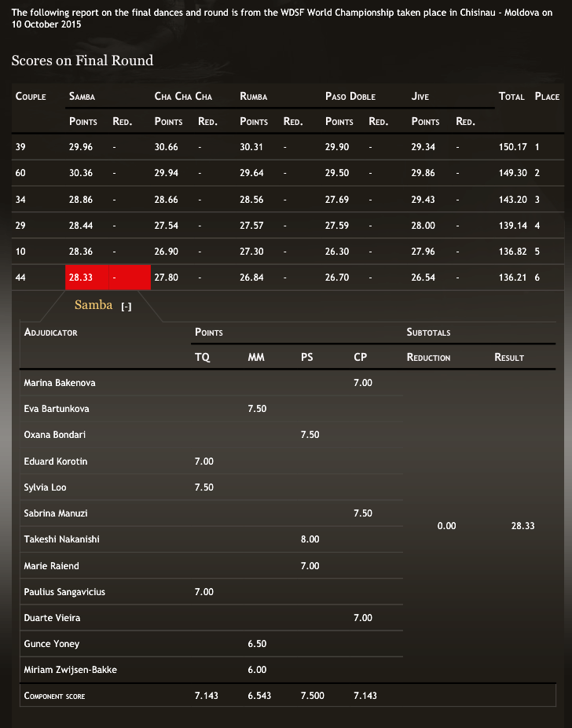
Task: Click couple 39's total of 150.17
Action: [x=512, y=146]
